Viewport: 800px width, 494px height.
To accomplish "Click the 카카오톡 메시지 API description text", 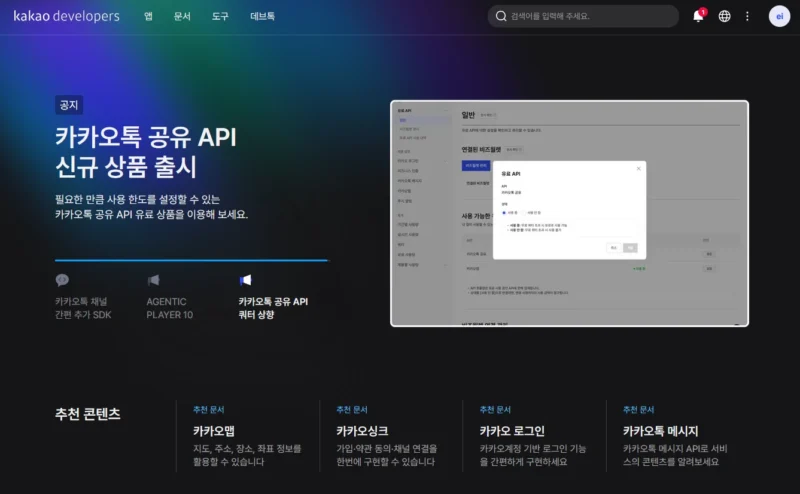I will [x=675, y=455].
